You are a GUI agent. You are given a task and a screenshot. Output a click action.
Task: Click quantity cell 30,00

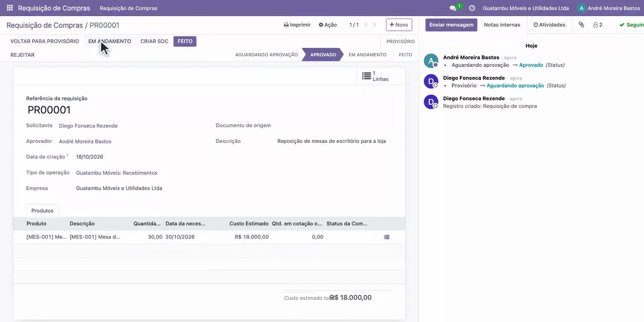155,237
